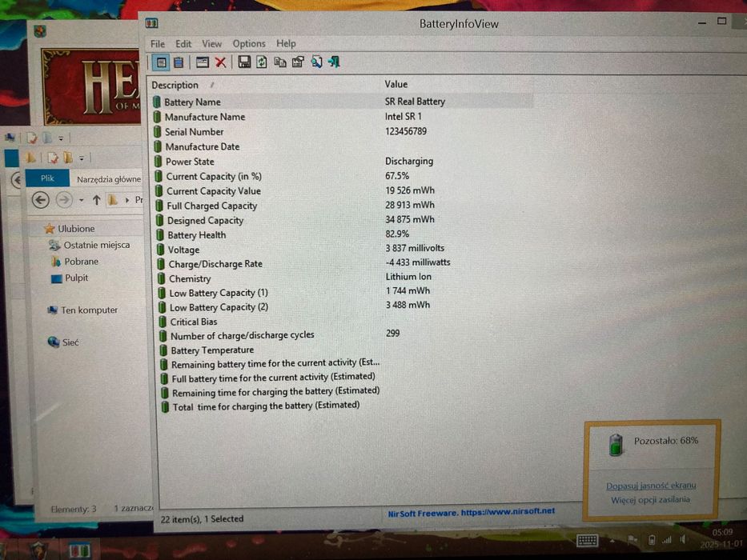
Task: Open the Help menu
Action: point(286,44)
